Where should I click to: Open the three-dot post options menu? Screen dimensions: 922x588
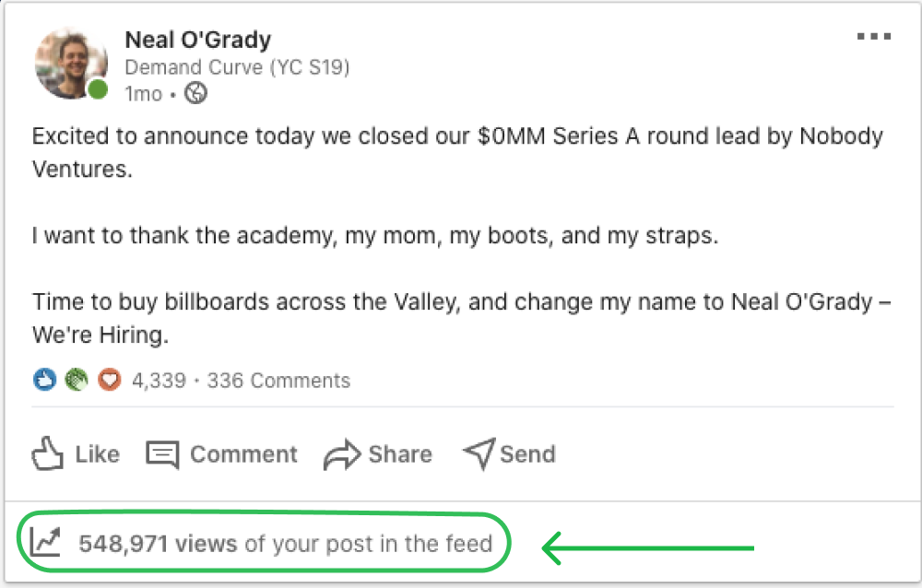point(874,37)
